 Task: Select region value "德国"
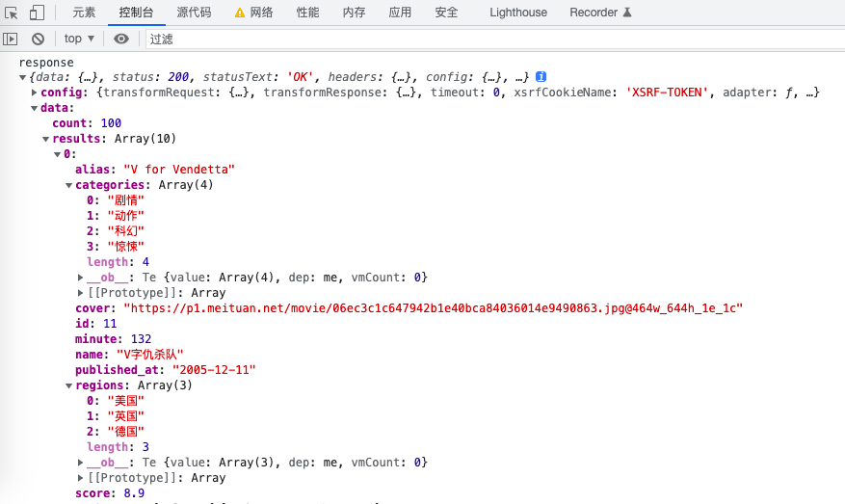(126, 432)
